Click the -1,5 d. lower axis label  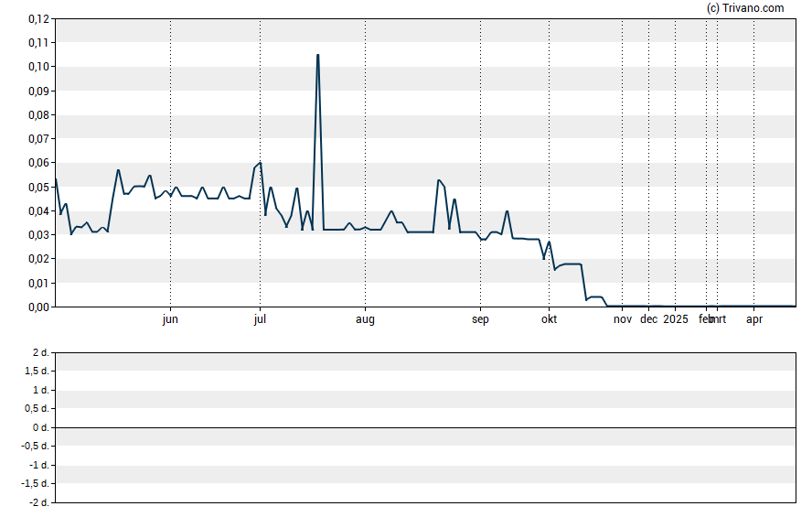36,483
